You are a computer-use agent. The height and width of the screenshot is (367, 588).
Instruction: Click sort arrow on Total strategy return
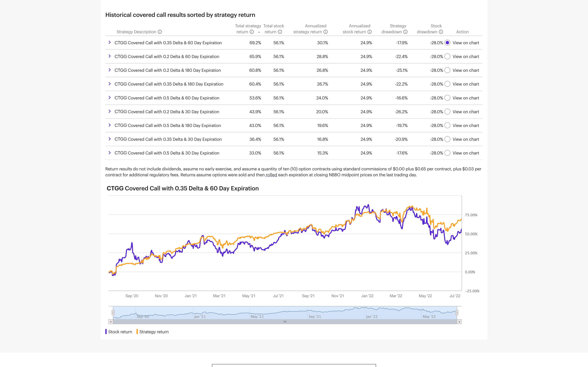(x=259, y=32)
